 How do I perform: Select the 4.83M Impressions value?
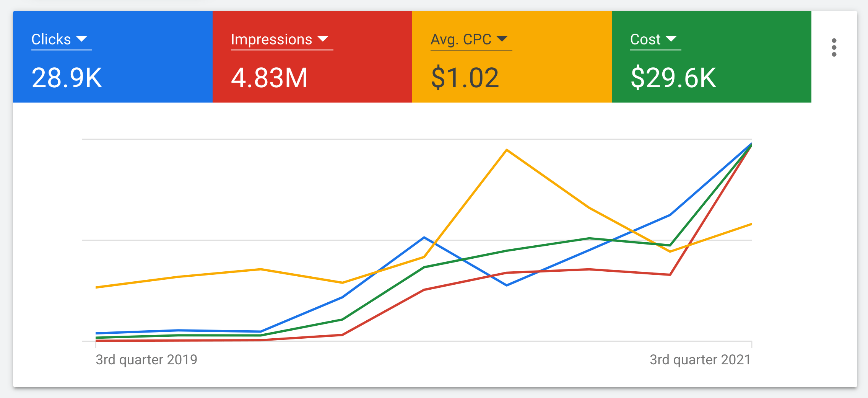269,78
